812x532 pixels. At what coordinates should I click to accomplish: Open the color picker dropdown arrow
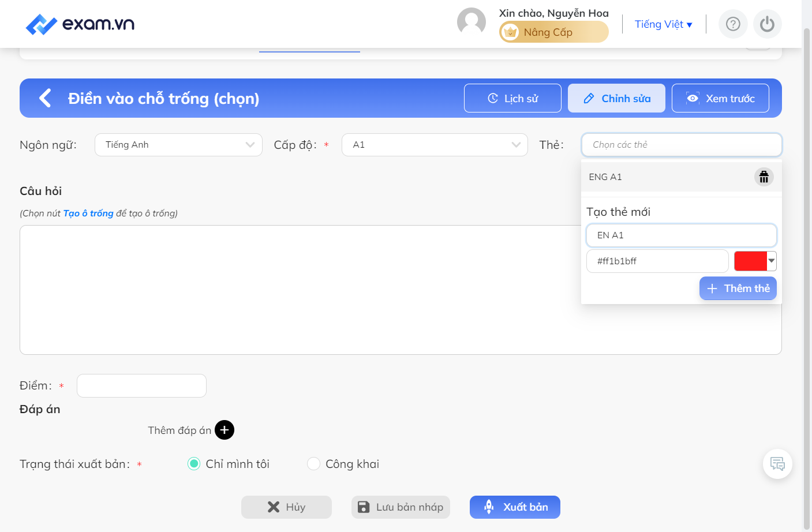772,261
